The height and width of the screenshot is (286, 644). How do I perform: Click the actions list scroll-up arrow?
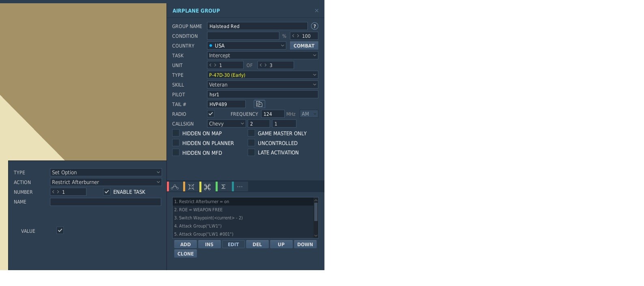pos(316,200)
